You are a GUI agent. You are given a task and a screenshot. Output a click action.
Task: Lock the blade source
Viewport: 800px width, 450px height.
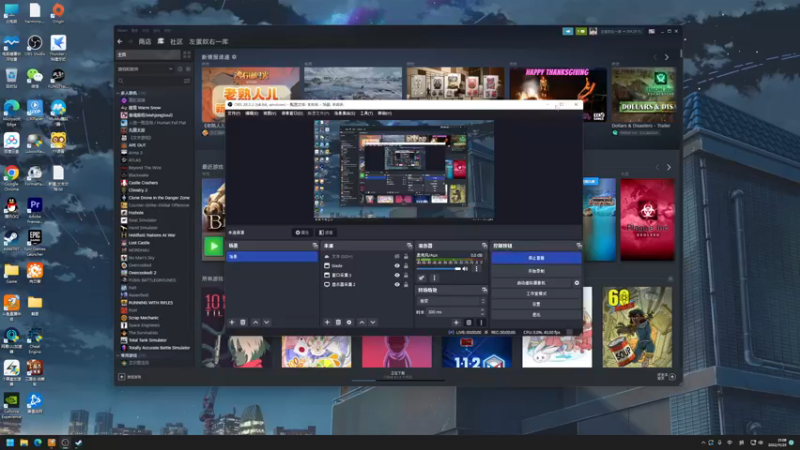pos(406,266)
